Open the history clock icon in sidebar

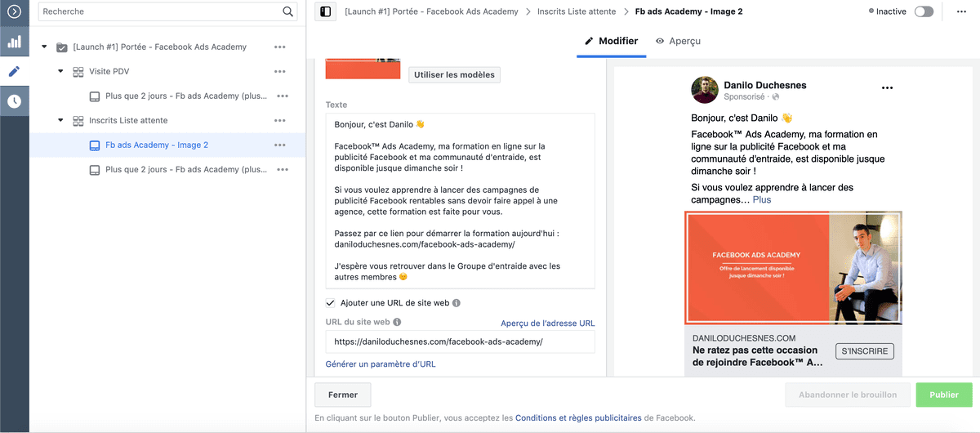(x=14, y=101)
